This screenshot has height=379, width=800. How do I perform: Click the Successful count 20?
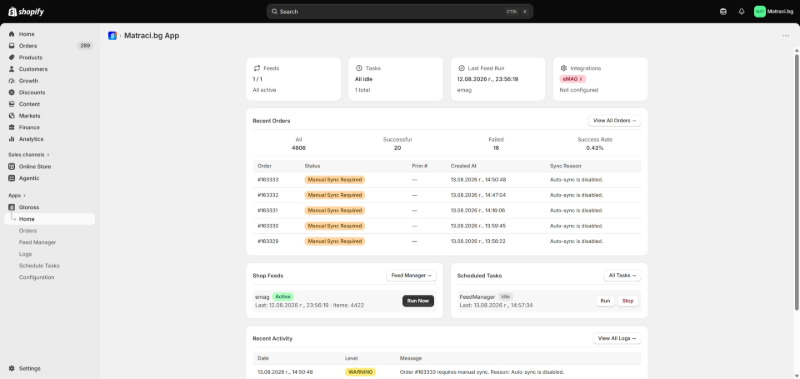[x=397, y=148]
